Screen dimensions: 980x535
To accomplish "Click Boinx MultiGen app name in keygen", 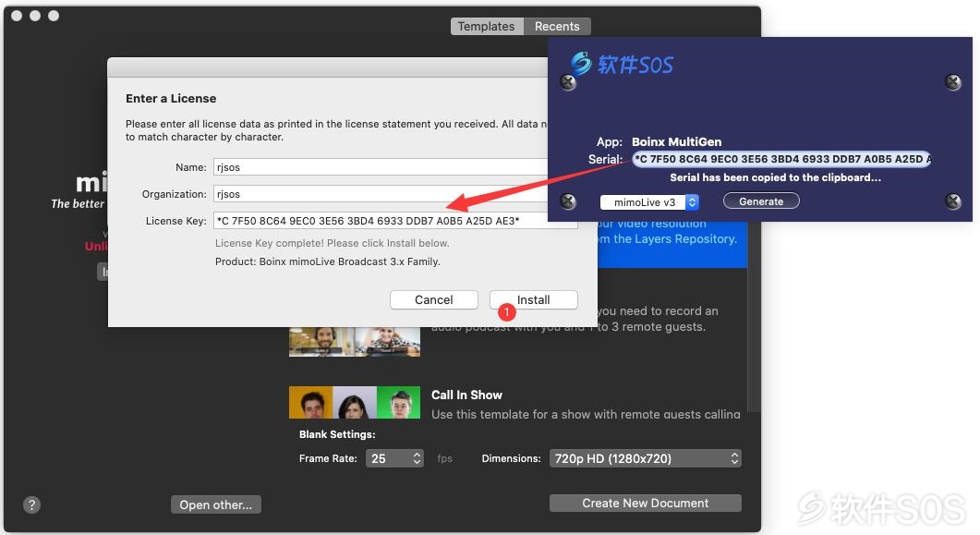I will [x=676, y=142].
